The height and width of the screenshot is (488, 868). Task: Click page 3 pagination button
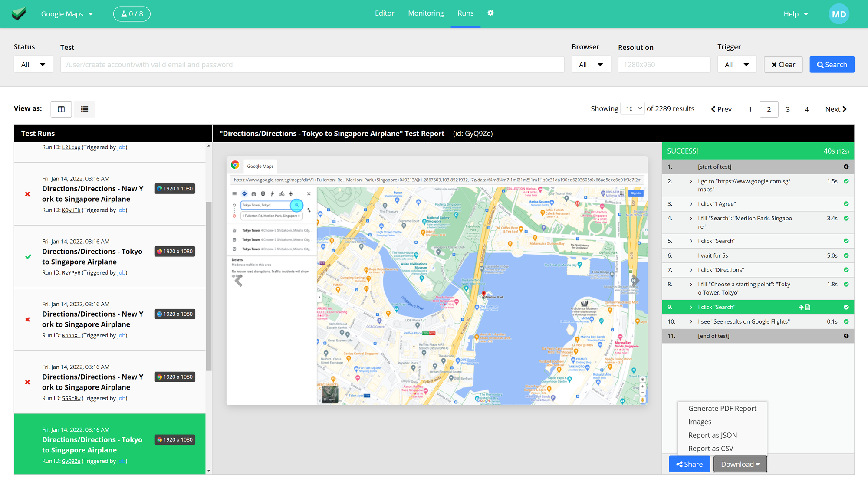(788, 108)
